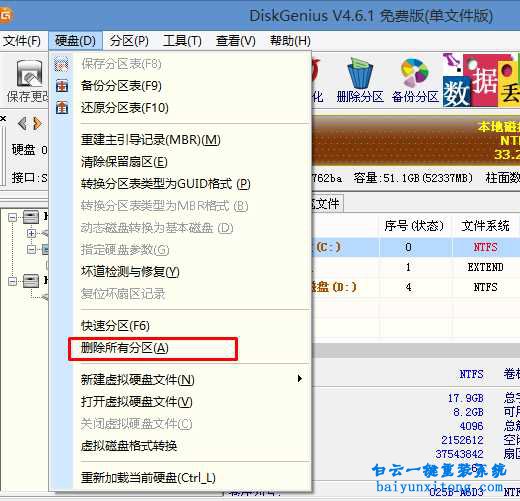Click the first hard disk tree icon
The width and height of the screenshot is (520, 501).
point(31,217)
